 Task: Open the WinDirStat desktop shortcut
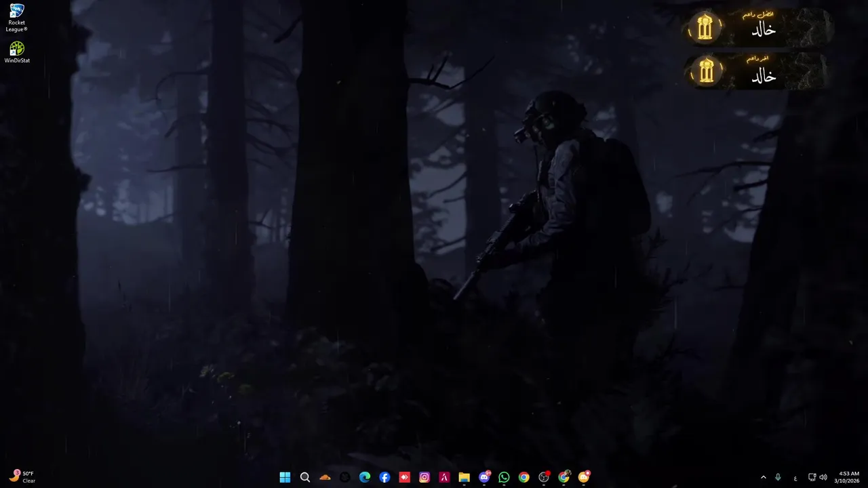17,52
